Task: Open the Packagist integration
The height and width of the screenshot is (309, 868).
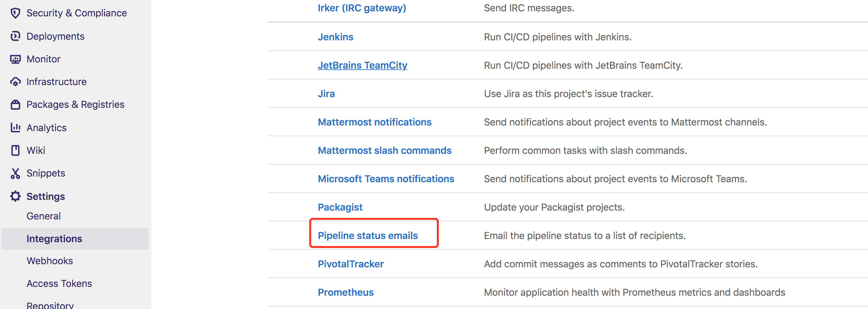Action: click(x=340, y=207)
